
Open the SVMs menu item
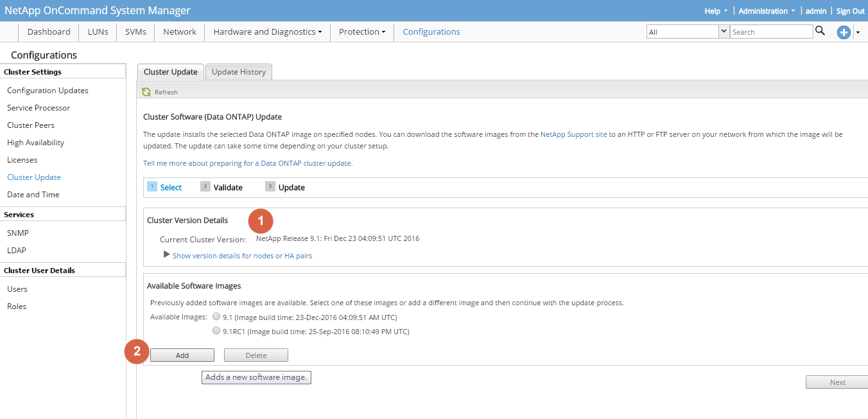[135, 31]
